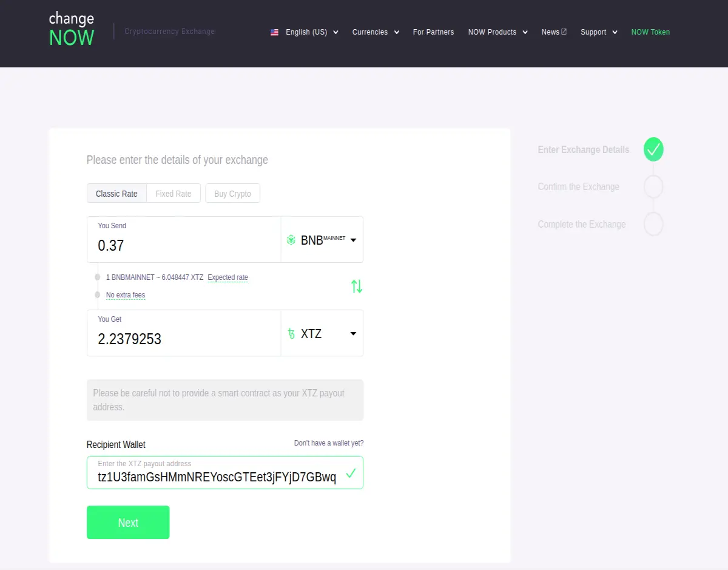Select the Fixed Rate tab
The image size is (728, 570).
[x=174, y=194]
